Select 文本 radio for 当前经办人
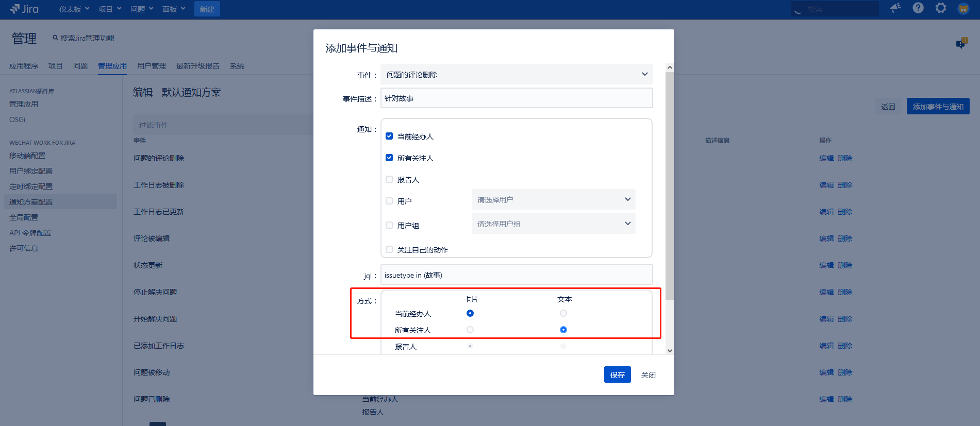 563,313
